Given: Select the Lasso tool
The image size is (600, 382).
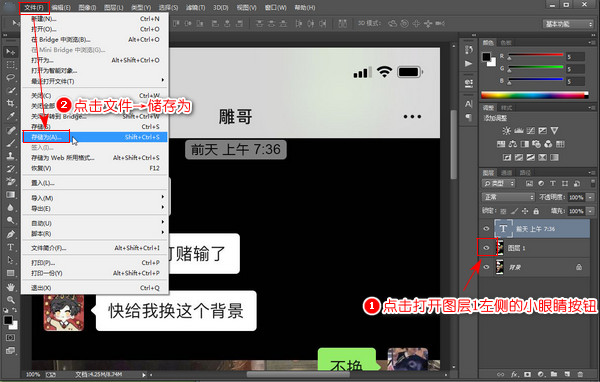Looking at the screenshot, I should pyautogui.click(x=10, y=77).
